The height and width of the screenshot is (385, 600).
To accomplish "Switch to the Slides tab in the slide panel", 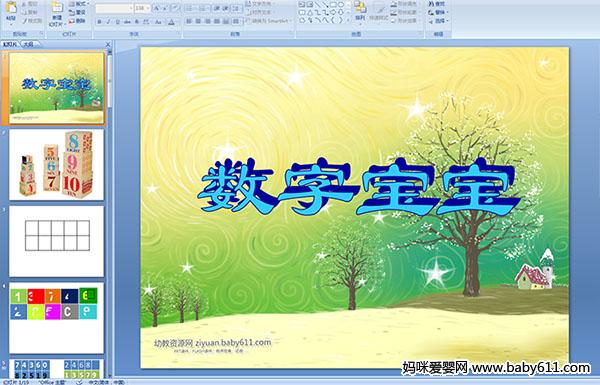I will 10,44.
